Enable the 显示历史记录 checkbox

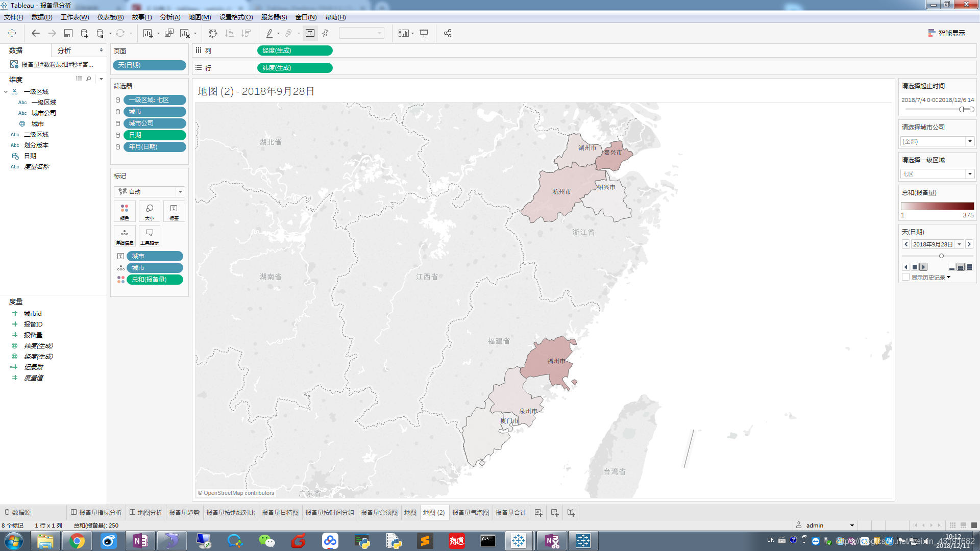(906, 277)
